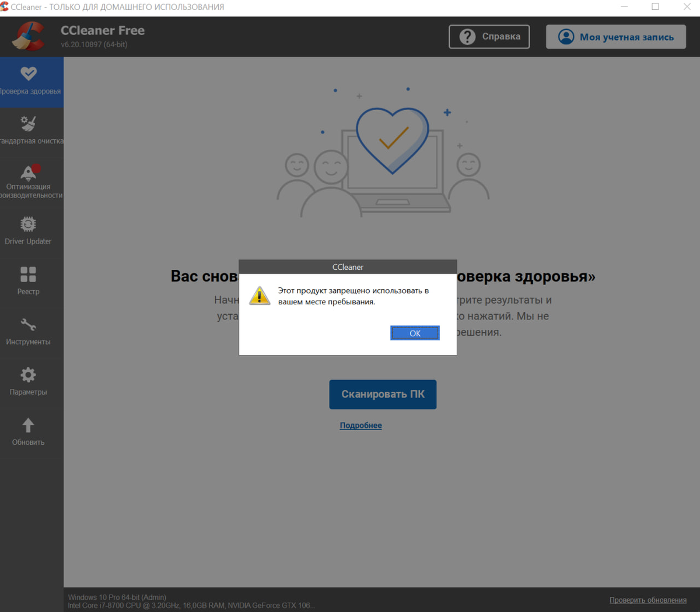Click the Intel Core i7-8700 hardware text

tap(191, 606)
